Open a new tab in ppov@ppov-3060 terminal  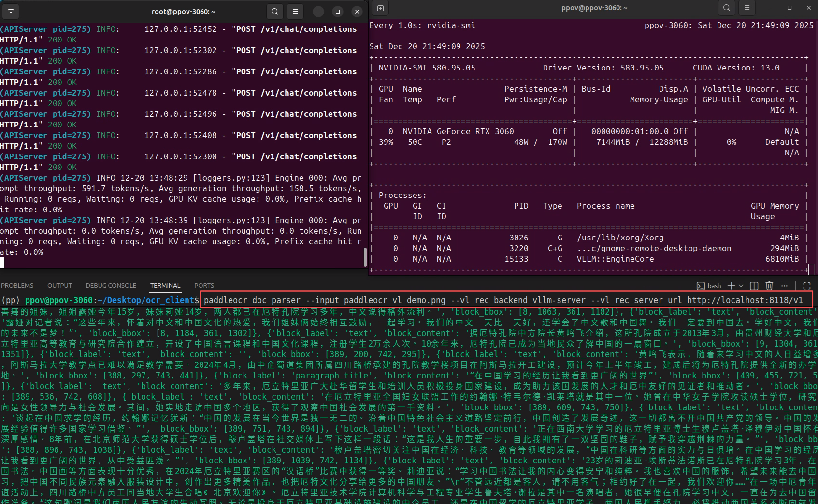click(x=380, y=8)
